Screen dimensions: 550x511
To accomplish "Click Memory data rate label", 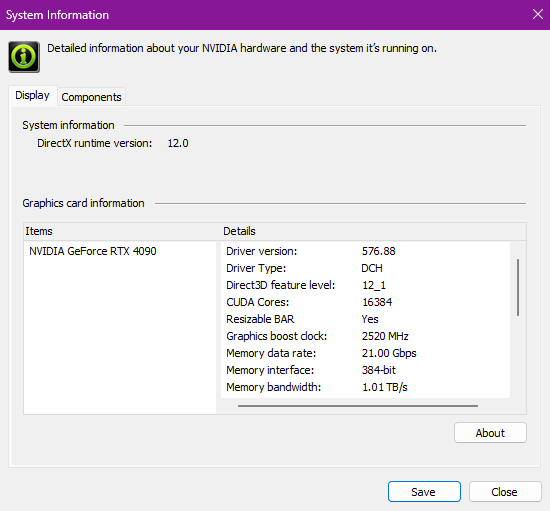I will click(271, 353).
